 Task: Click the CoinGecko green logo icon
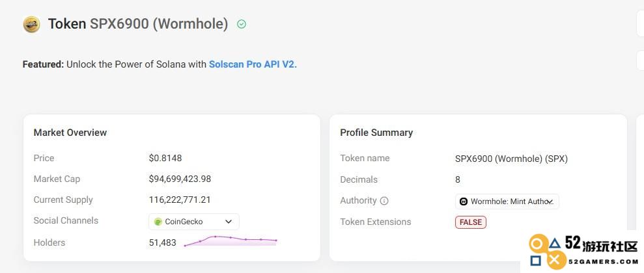158,222
